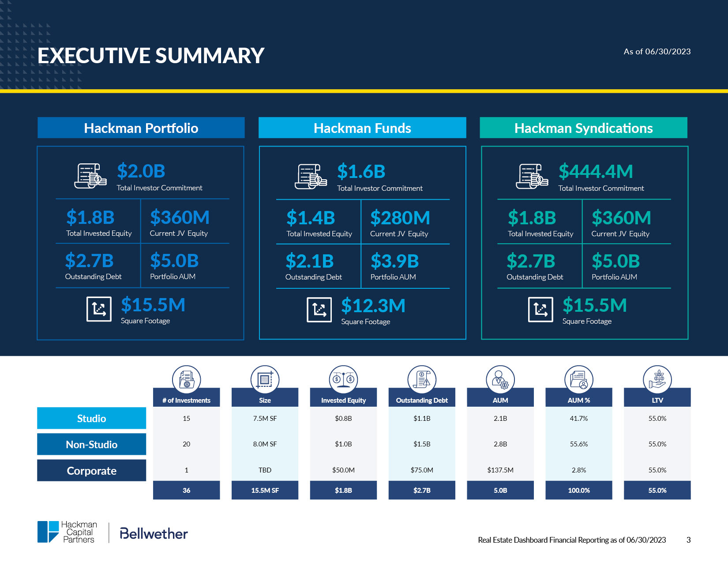Viewport: 728px width, 563px height.
Task: Select the Hackman Syndications header
Action: (583, 128)
